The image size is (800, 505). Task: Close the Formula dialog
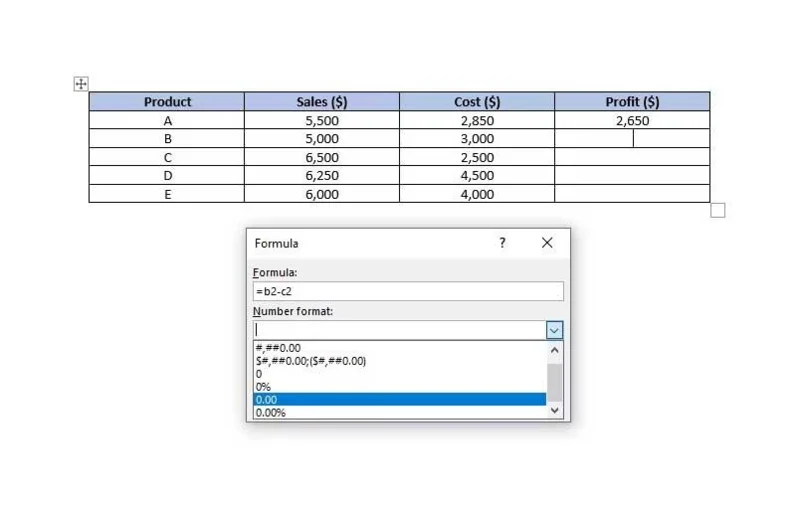547,243
